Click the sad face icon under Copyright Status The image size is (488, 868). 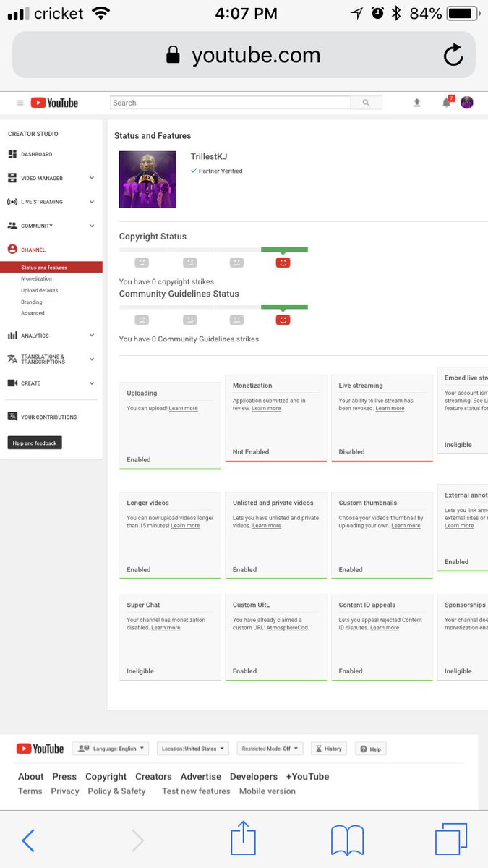142,263
